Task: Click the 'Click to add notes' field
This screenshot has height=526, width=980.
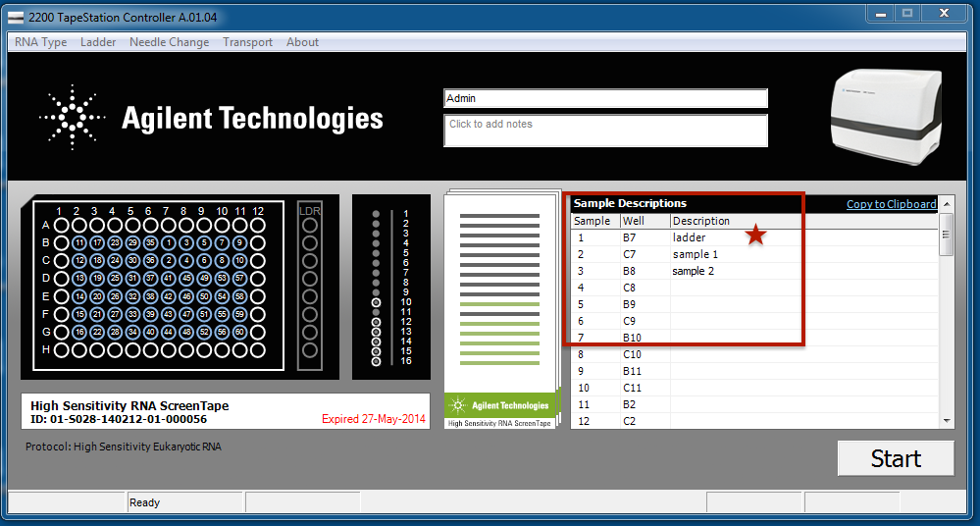Action: pyautogui.click(x=605, y=131)
